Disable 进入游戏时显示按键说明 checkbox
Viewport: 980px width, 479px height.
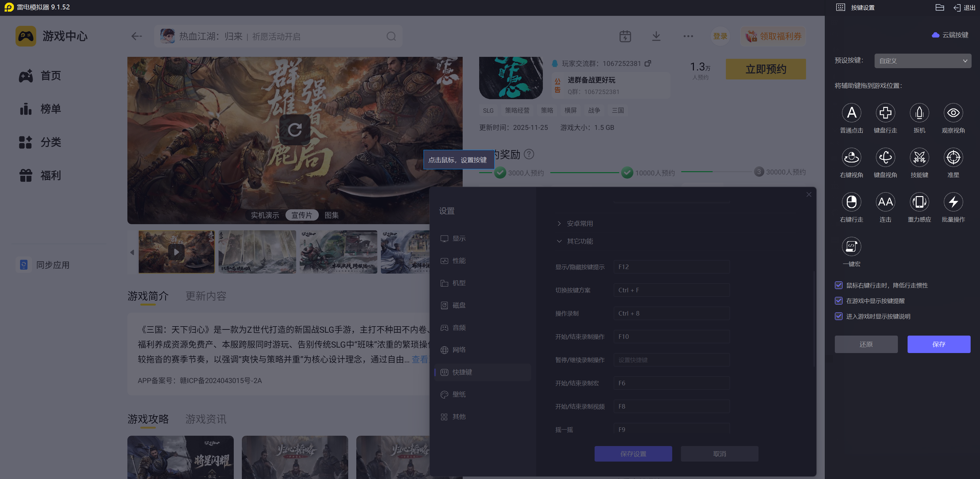838,316
